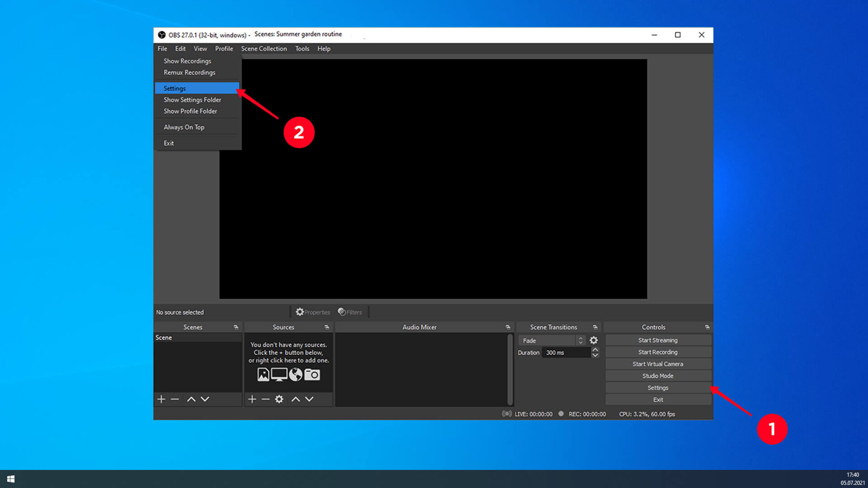This screenshot has width=868, height=488.
Task: Move source down arrow in Sources panel
Action: 309,399
